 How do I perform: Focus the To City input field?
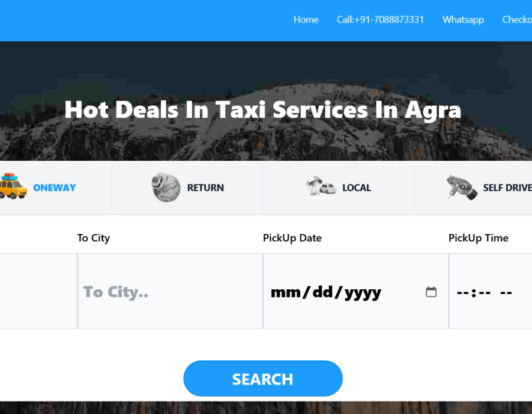[170, 291]
